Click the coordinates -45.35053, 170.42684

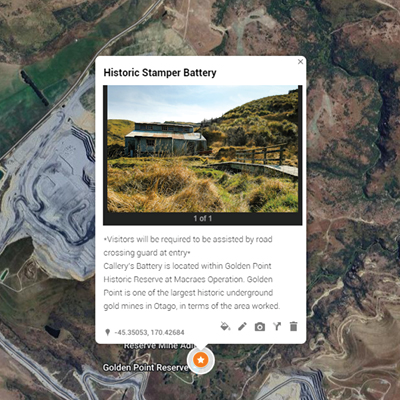tap(149, 332)
